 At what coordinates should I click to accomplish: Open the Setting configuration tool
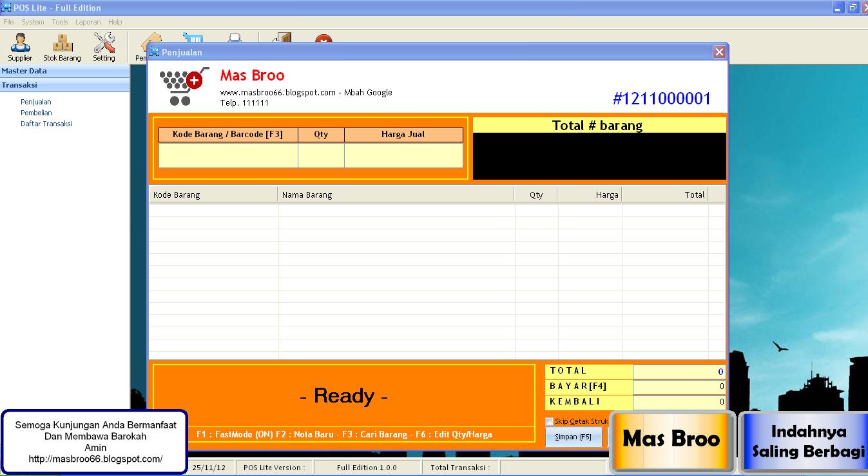pos(103,45)
